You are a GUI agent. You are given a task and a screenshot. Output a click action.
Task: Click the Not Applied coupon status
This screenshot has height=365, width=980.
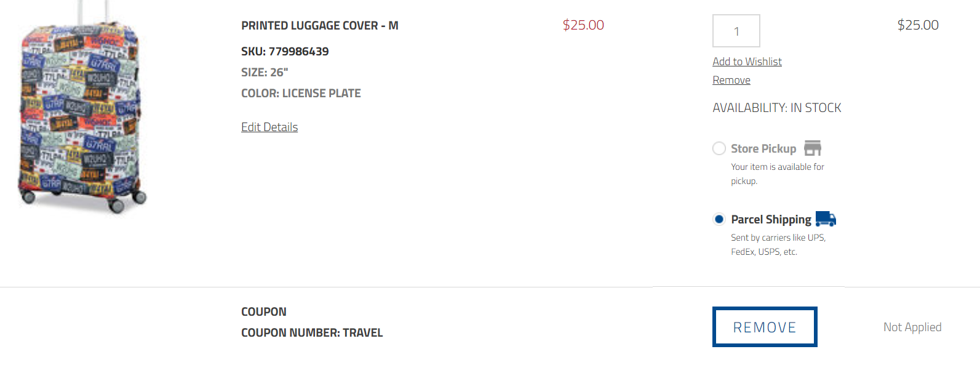click(x=912, y=327)
